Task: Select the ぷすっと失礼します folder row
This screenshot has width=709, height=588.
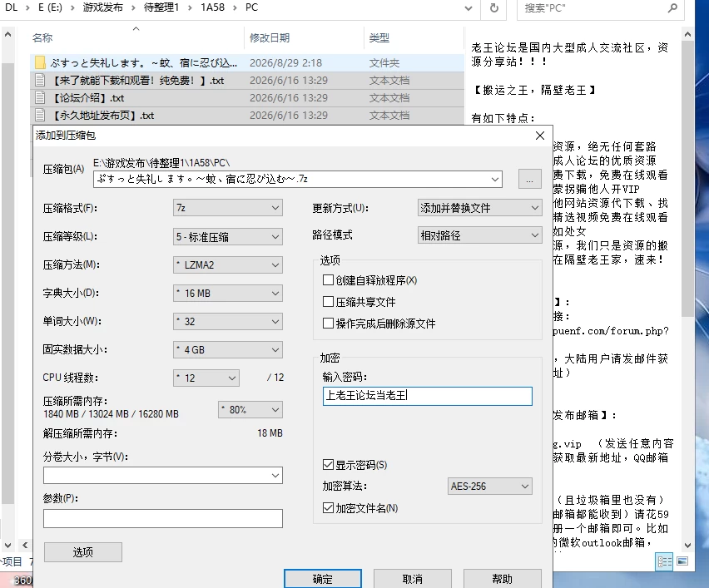Action: click(247, 62)
